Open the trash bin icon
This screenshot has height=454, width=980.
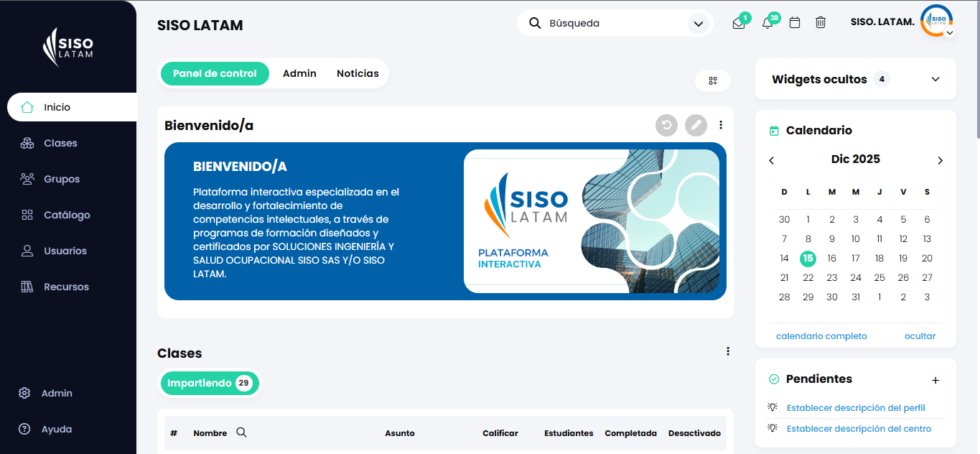pyautogui.click(x=821, y=23)
